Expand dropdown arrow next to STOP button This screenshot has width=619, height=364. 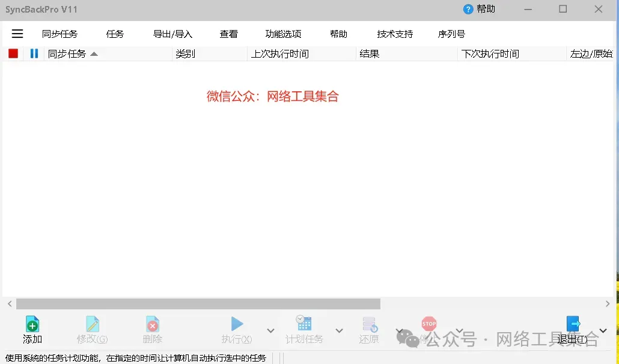pyautogui.click(x=460, y=330)
